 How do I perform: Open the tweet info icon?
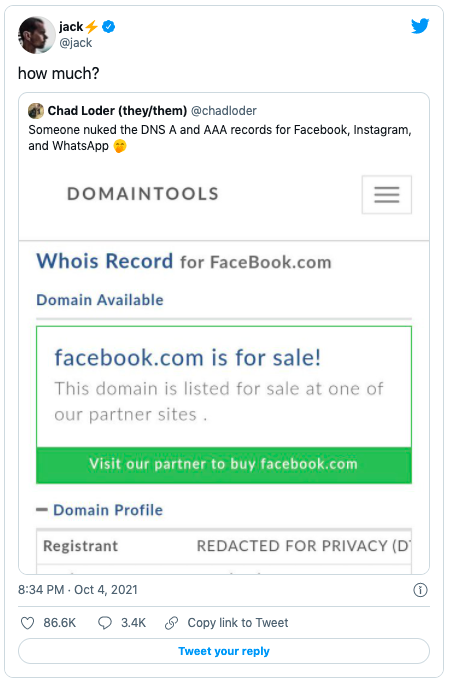click(420, 590)
